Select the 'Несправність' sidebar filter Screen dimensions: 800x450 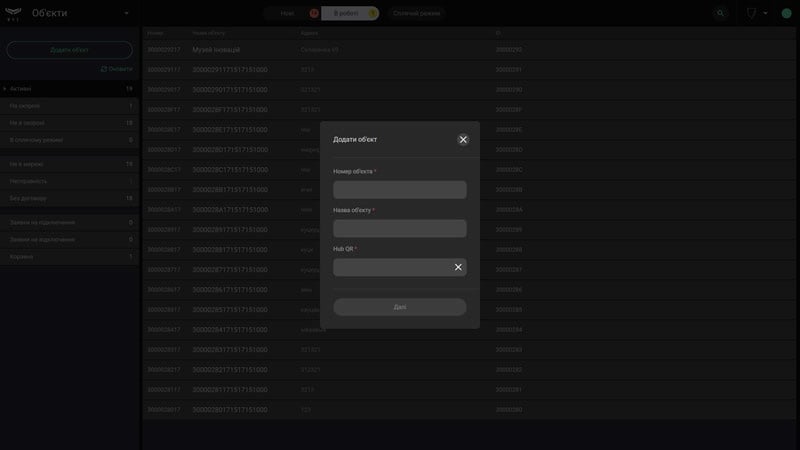tap(69, 181)
